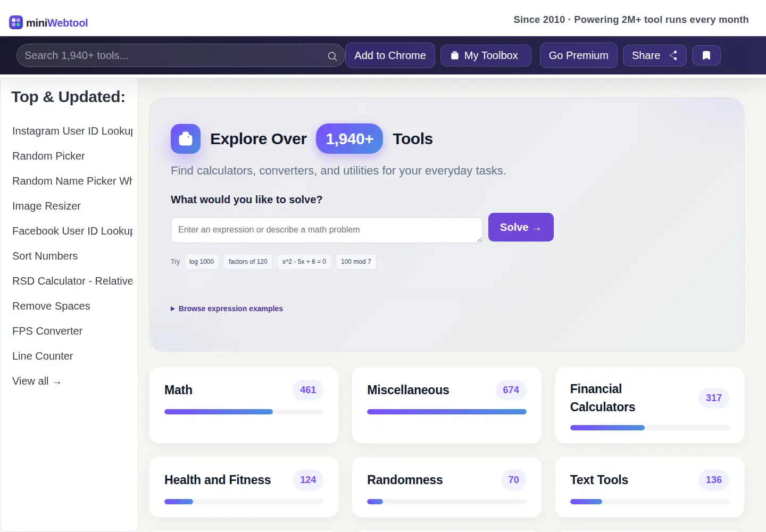Expand Browse expression examples
The height and width of the screenshot is (532, 766).
click(227, 309)
